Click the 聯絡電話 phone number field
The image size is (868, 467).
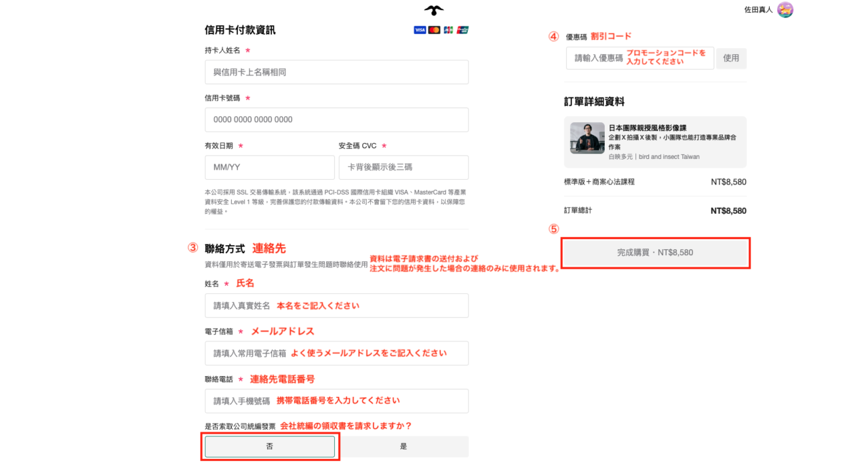(x=336, y=400)
